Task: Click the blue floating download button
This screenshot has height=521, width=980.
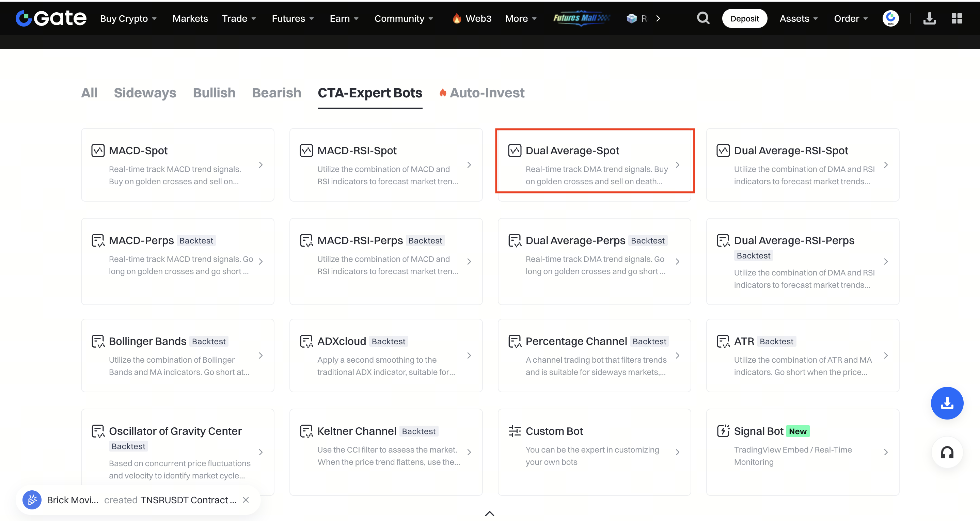Action: click(947, 403)
